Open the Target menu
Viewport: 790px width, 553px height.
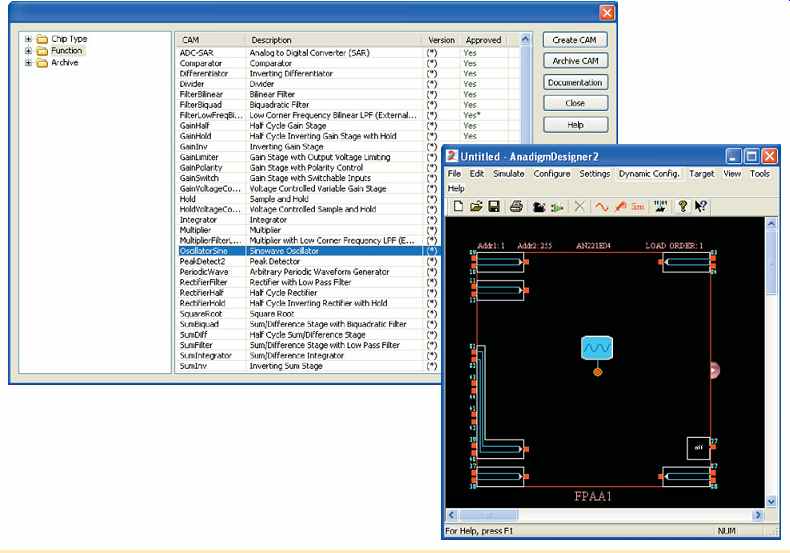point(701,173)
